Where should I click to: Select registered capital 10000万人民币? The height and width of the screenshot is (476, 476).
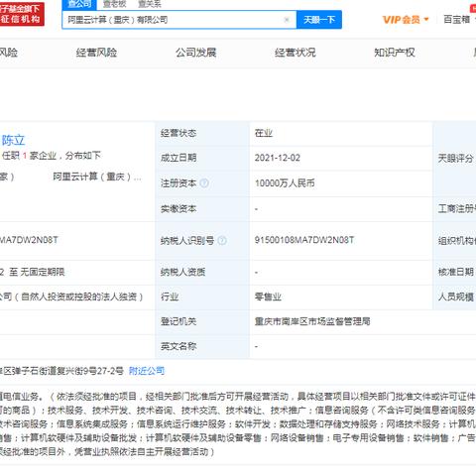285,182
